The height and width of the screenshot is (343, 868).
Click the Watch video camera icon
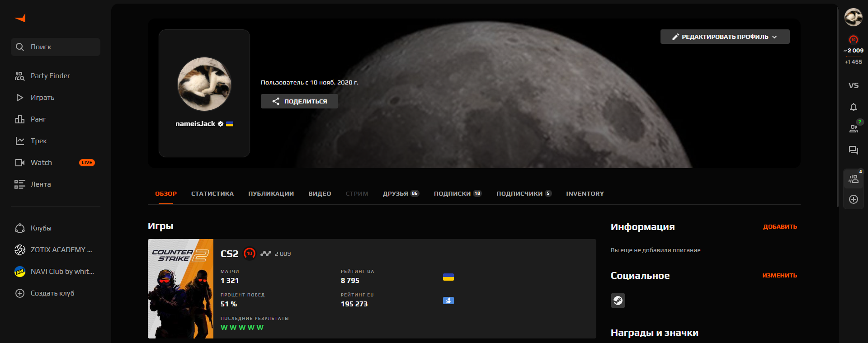[20, 163]
